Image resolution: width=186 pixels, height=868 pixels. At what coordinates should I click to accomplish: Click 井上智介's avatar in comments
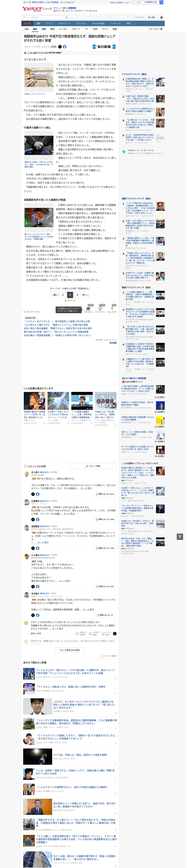point(26,474)
